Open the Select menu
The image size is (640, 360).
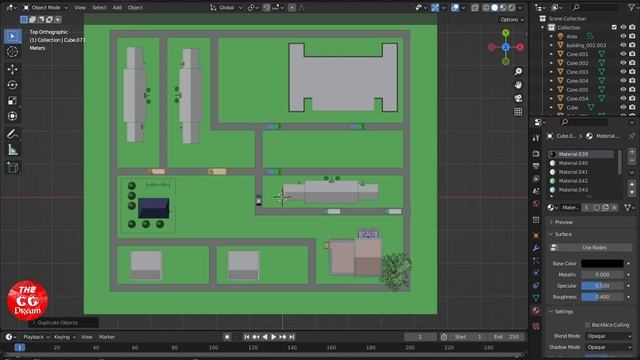(99, 8)
